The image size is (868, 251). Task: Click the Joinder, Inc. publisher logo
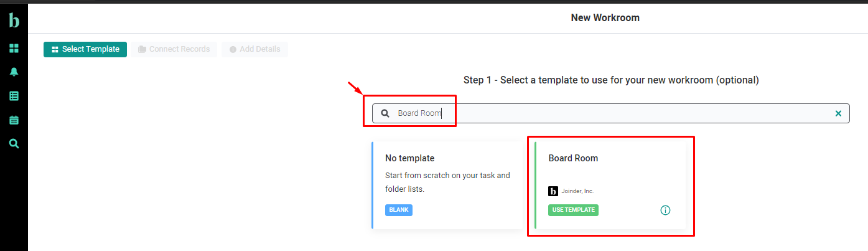tap(553, 191)
